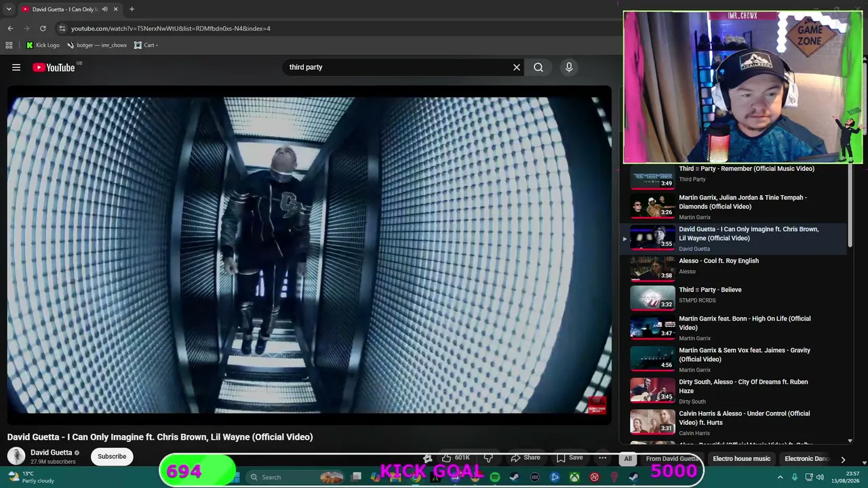Open the Chrome apps grid shortcut
Screen dimensions: 868x488
(9, 45)
